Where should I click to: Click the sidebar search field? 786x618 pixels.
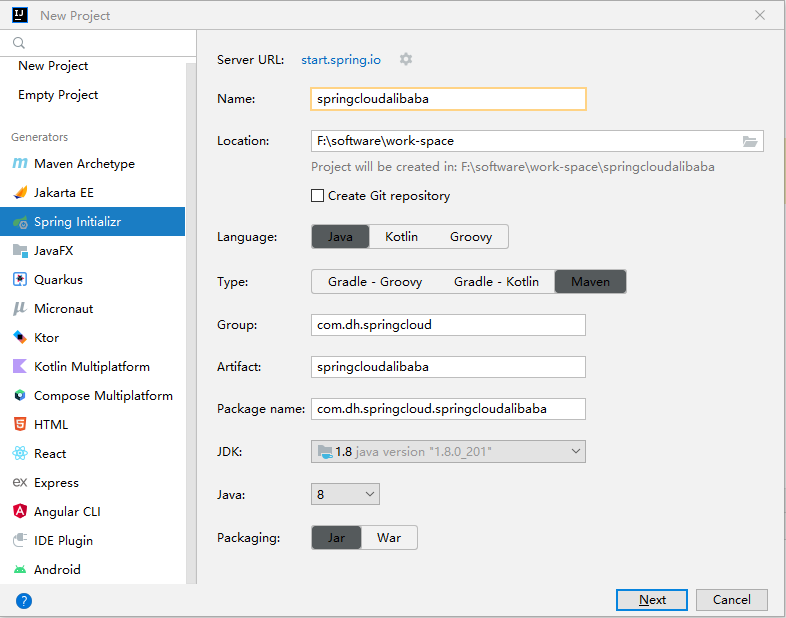pyautogui.click(x=98, y=43)
